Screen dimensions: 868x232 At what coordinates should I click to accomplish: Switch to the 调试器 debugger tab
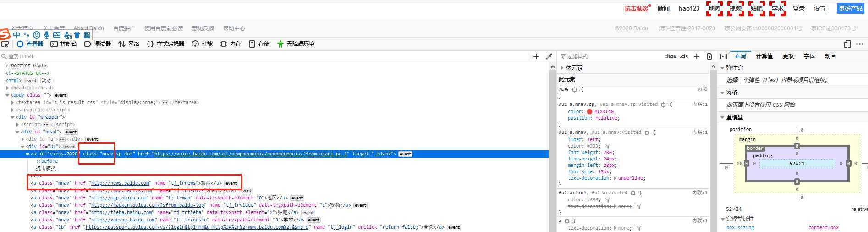[98, 44]
